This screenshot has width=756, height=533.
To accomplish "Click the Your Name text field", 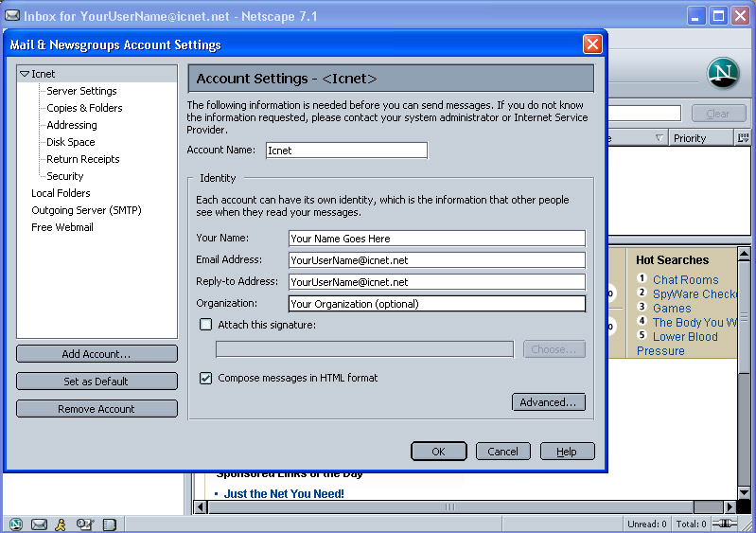I will point(437,239).
